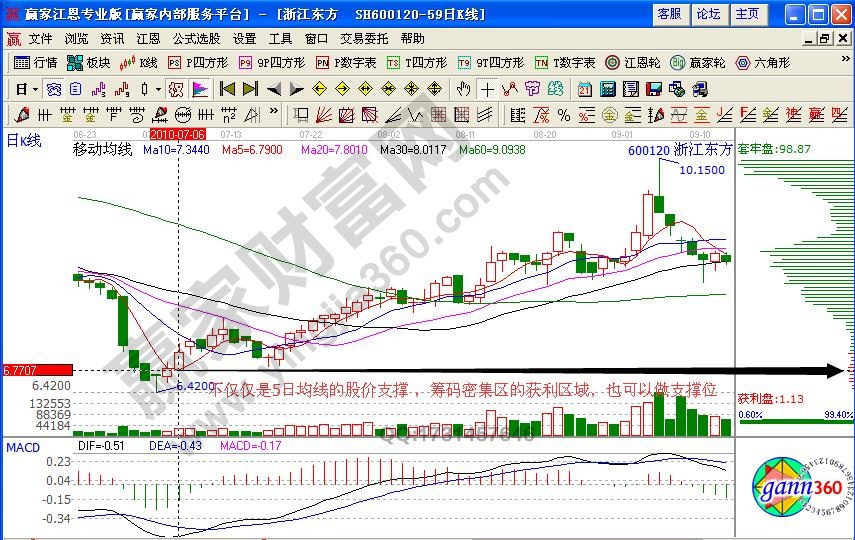Open the 板块 sector view
Screen dimensions: 855x540
tap(89, 62)
